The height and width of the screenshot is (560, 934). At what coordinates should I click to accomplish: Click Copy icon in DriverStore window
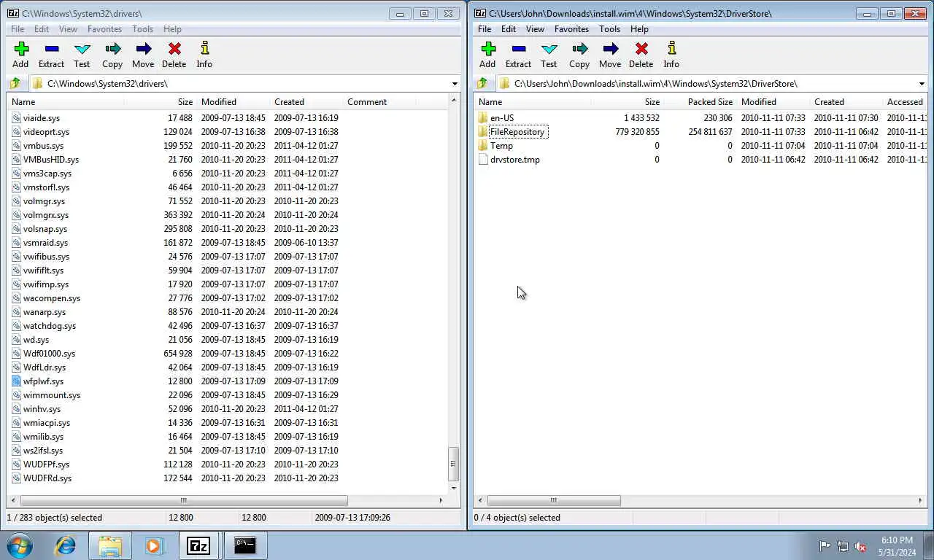pos(579,49)
